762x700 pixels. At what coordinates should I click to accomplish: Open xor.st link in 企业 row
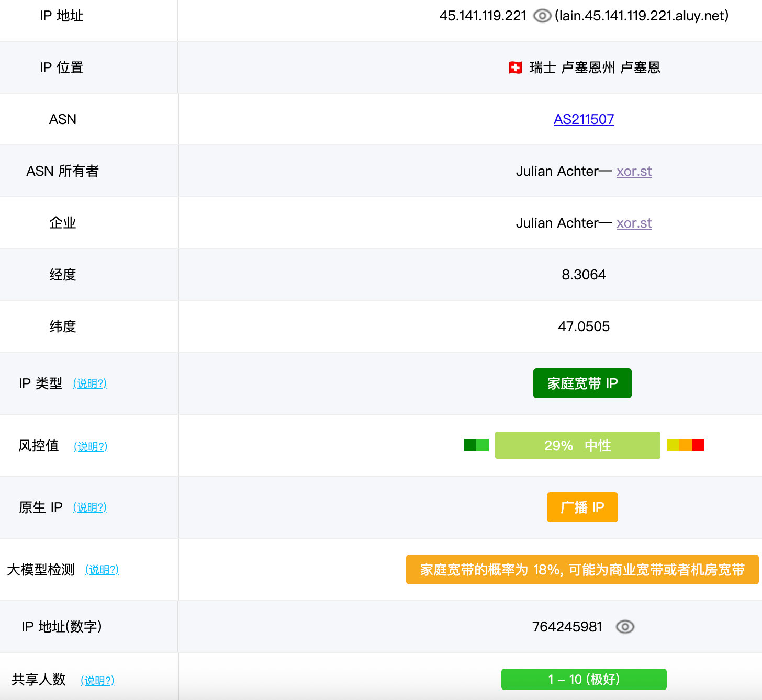634,223
